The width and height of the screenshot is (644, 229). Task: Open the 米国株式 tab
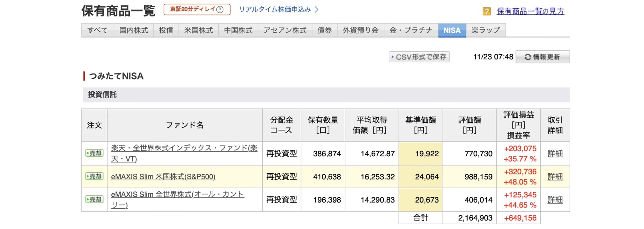(x=199, y=30)
